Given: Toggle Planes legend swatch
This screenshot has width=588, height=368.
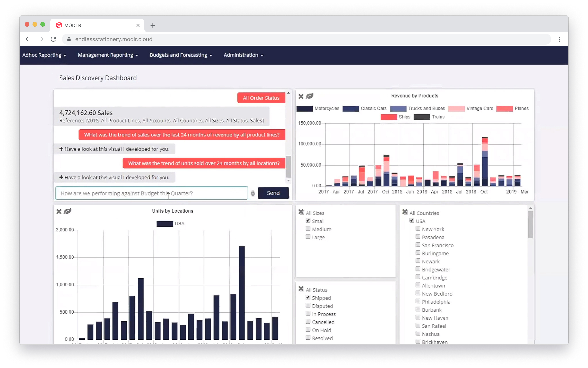Looking at the screenshot, I should 505,109.
